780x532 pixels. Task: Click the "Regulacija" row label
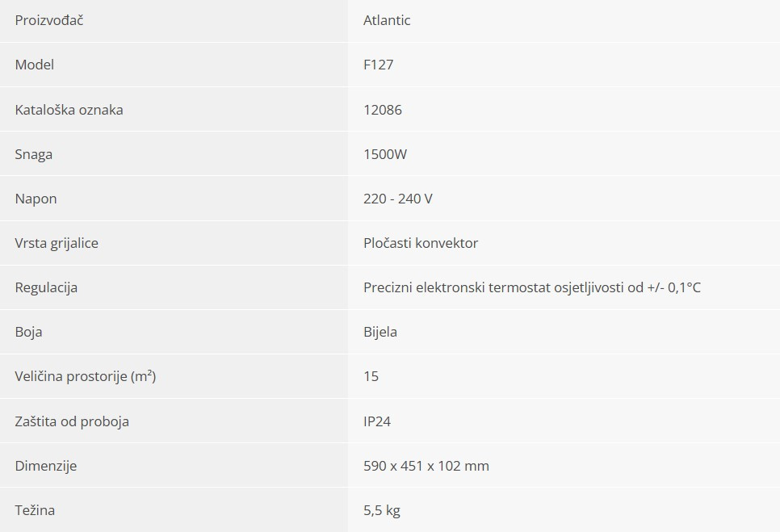47,287
